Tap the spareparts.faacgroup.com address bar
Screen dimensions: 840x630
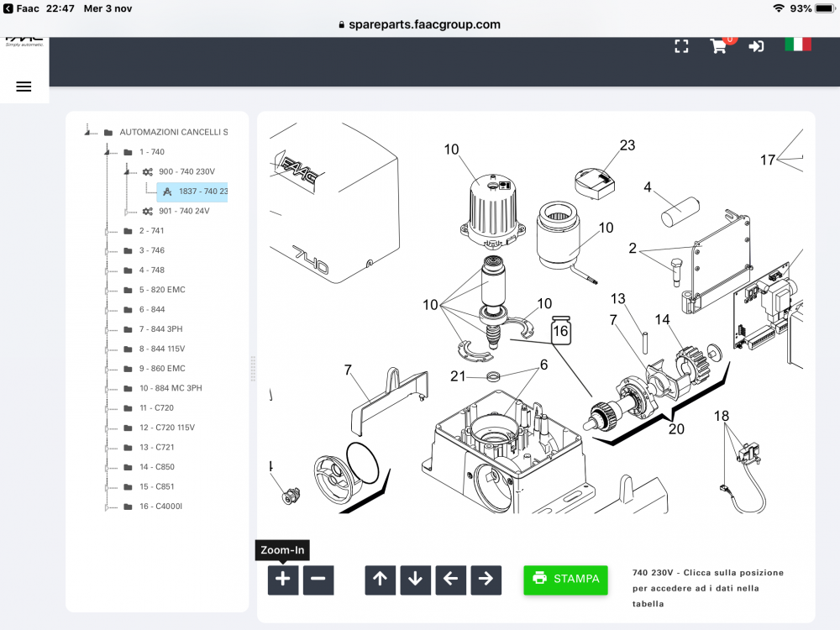click(420, 24)
